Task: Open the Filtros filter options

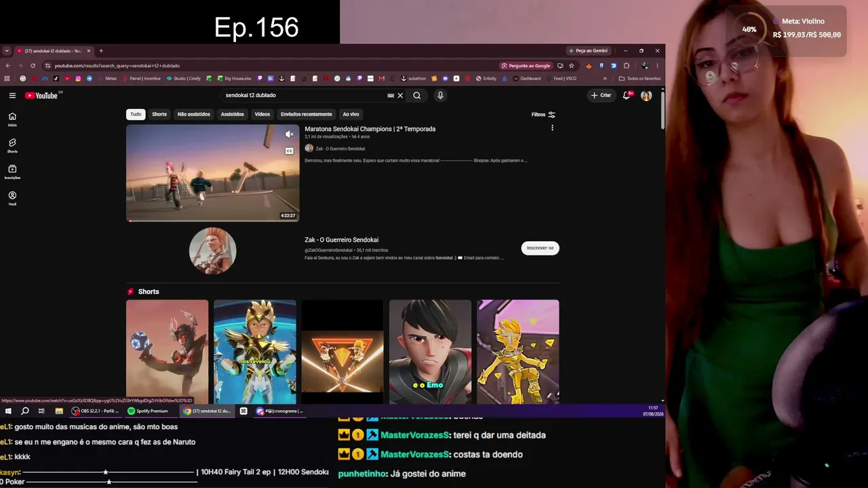Action: [x=544, y=115]
